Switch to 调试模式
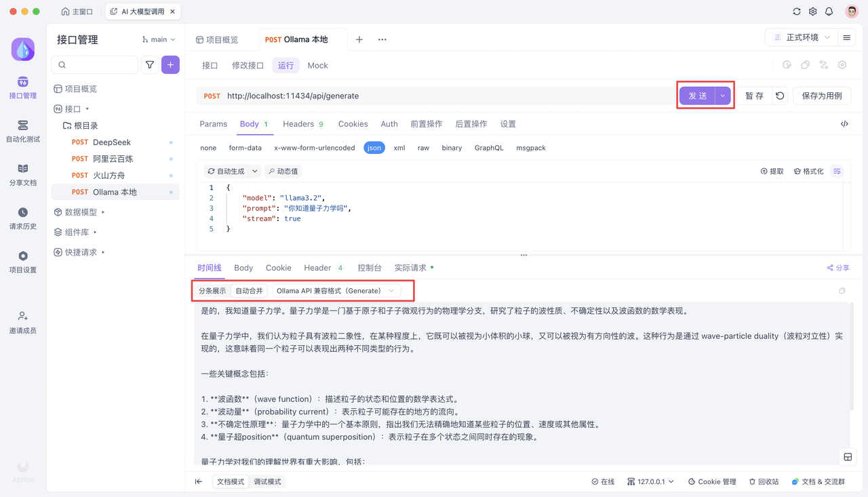The width and height of the screenshot is (868, 497). [x=267, y=481]
